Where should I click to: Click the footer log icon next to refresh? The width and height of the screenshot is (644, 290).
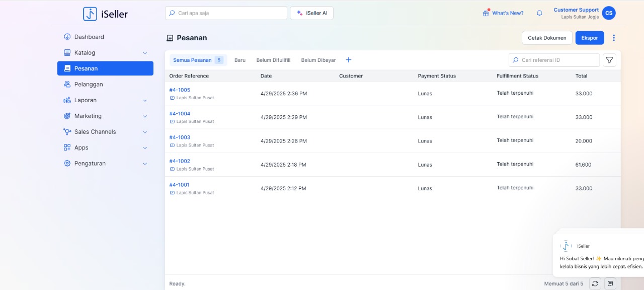[x=610, y=283]
